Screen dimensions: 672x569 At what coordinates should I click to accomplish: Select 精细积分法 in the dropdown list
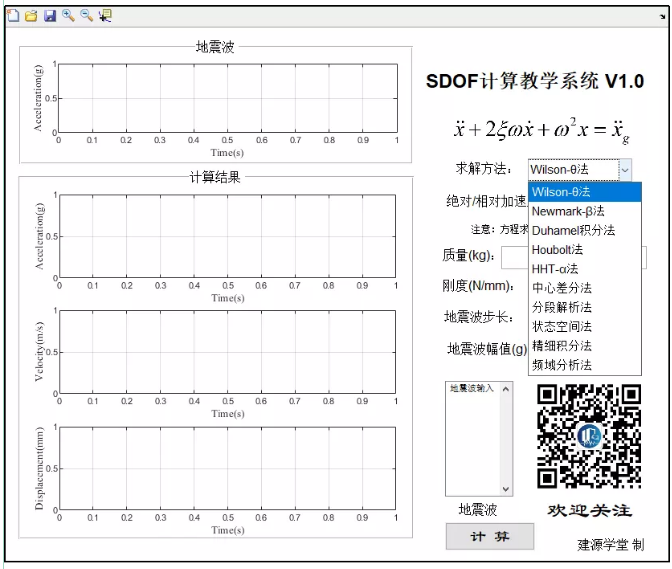(x=585, y=346)
